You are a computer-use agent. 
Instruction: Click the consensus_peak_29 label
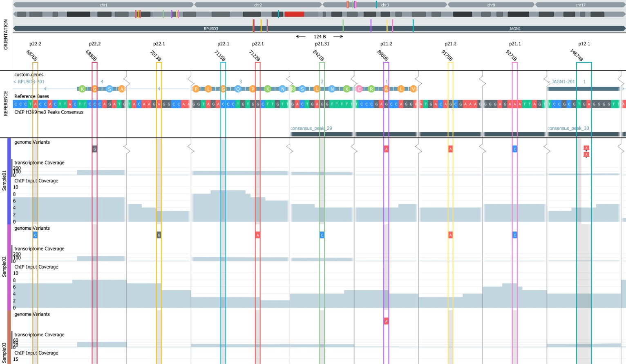tap(311, 128)
